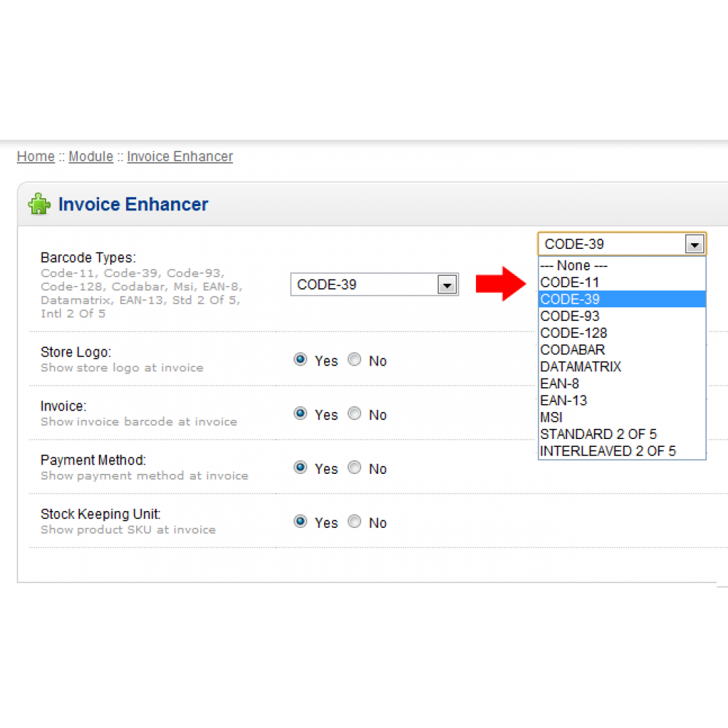Viewport: 728px width, 728px height.
Task: Choose the None option in the dropdown
Action: point(574,265)
